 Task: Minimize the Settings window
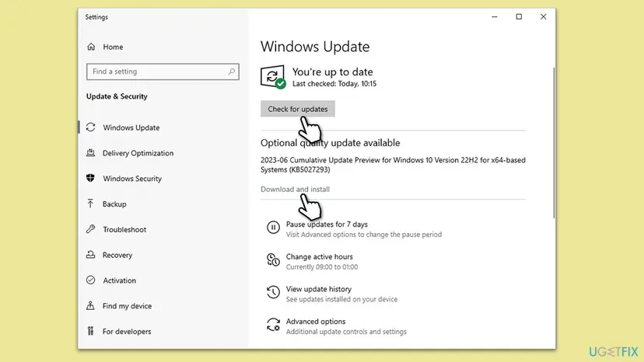click(495, 17)
